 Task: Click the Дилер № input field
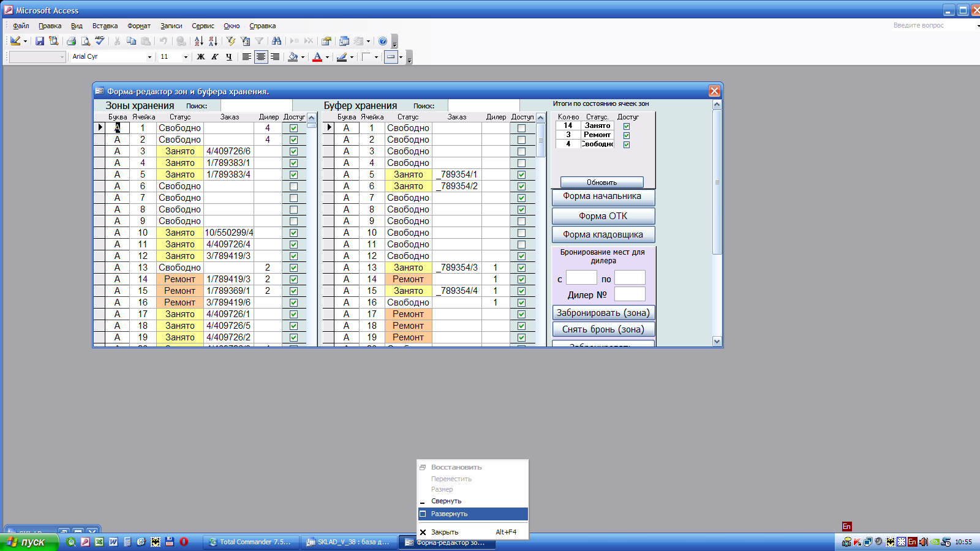(x=630, y=294)
